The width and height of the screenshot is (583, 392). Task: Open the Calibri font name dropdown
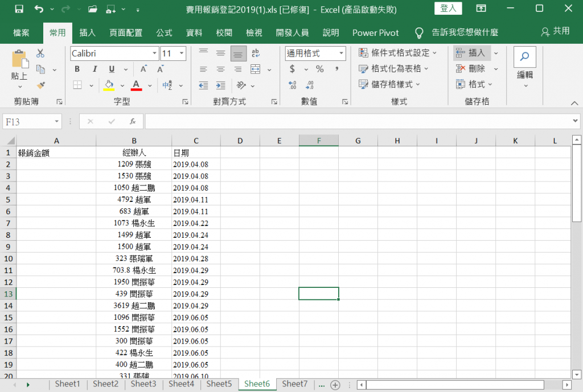[x=154, y=53]
